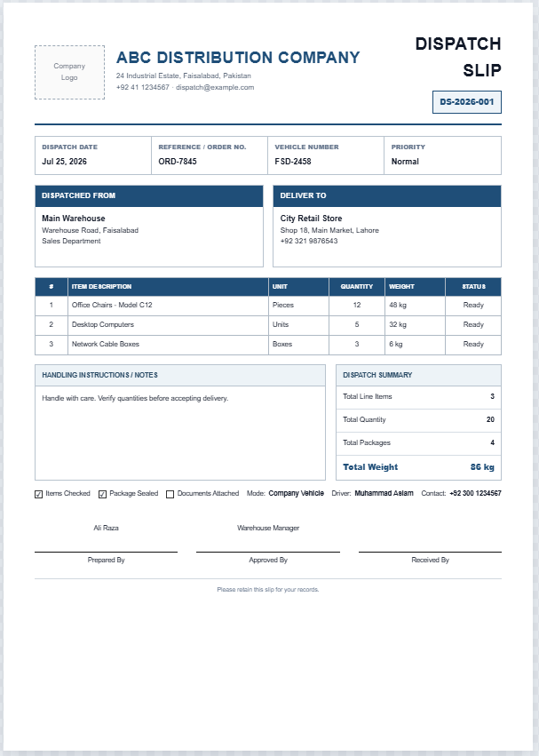Viewport: 539px width, 756px height.
Task: Click the quantity 12 for Office Chairs
Action: point(357,306)
